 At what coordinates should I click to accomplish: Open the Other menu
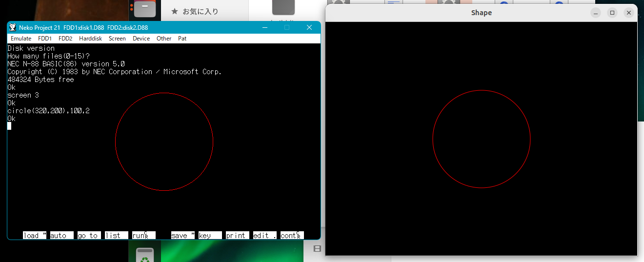coord(164,39)
